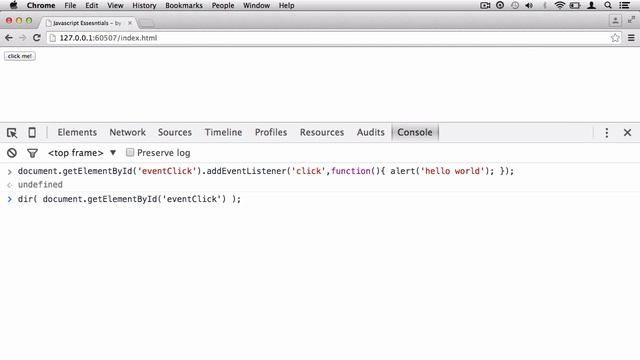
Task: Open the Window menu
Action: click(256, 5)
